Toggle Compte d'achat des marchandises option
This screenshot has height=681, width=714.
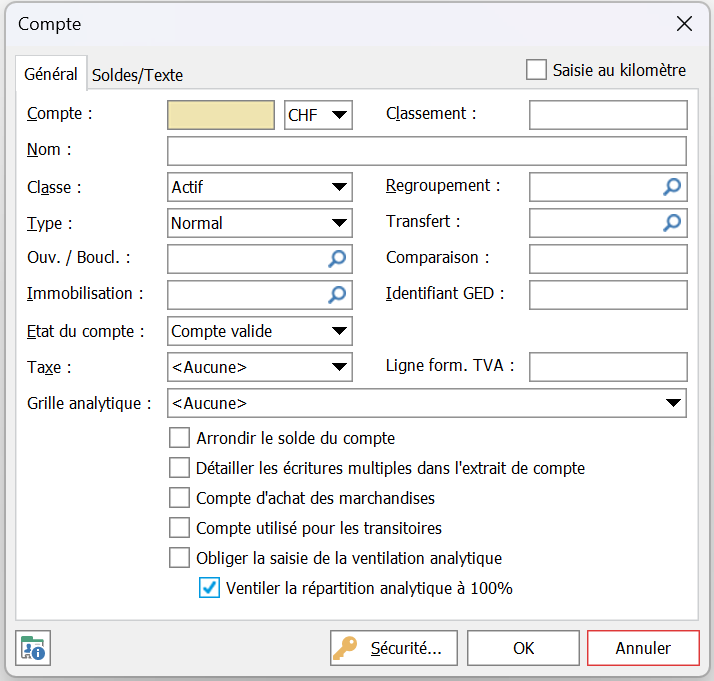(x=179, y=498)
